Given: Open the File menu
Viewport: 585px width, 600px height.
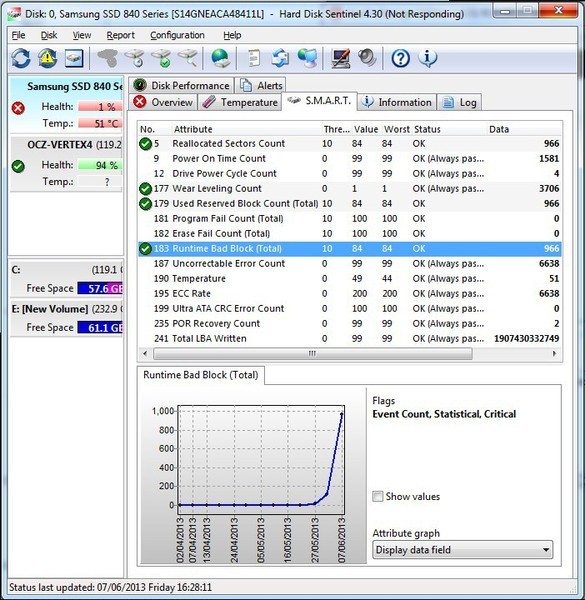Looking at the screenshot, I should [x=18, y=35].
